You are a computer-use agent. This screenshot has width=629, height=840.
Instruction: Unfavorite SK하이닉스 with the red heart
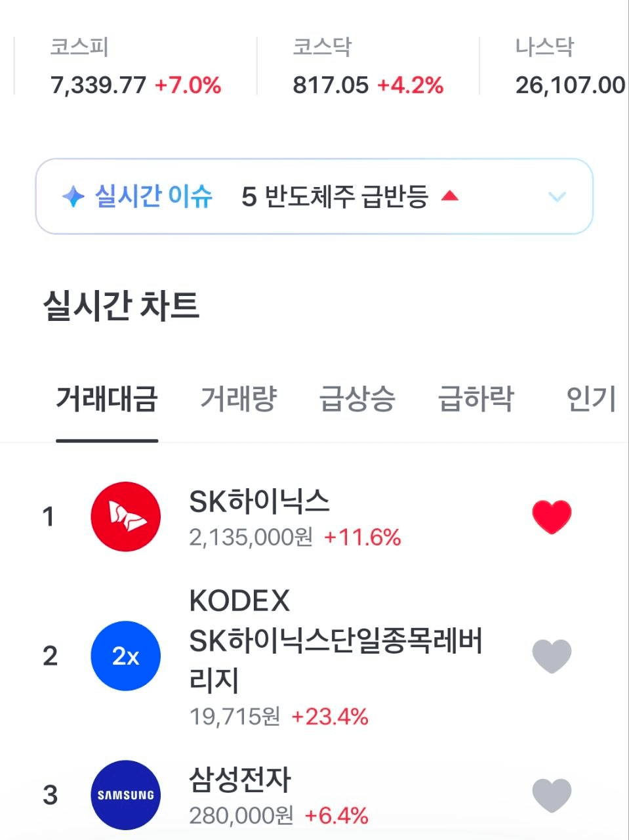(x=552, y=516)
